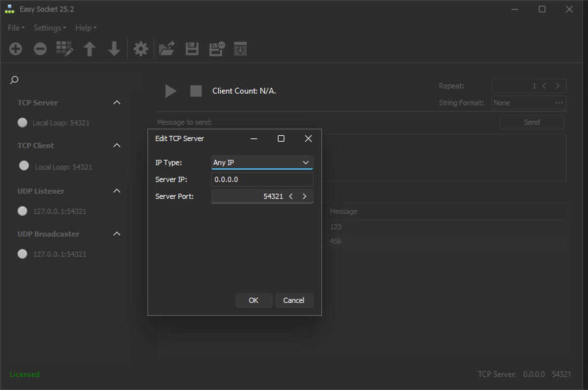Screen dimensions: 588x390
Task: Increase Server Port with right arrow
Action: 304,196
